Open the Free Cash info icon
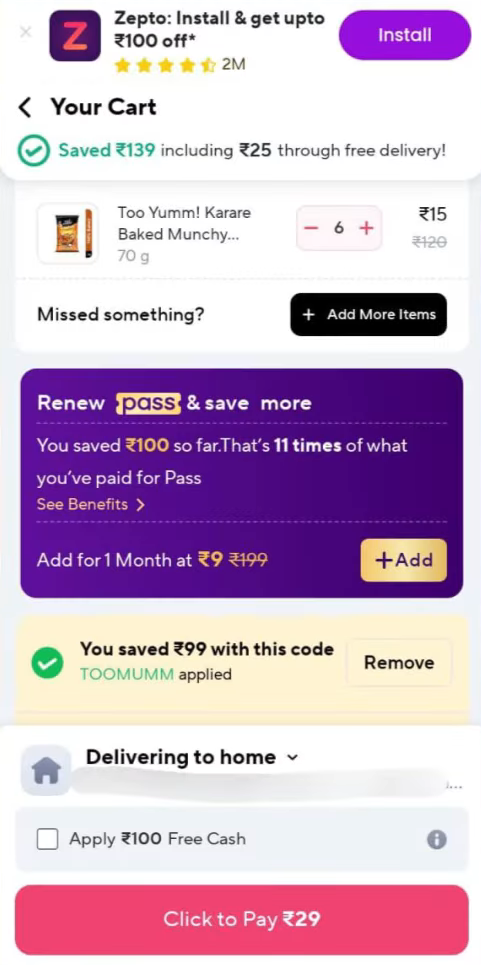The width and height of the screenshot is (481, 965). point(437,839)
